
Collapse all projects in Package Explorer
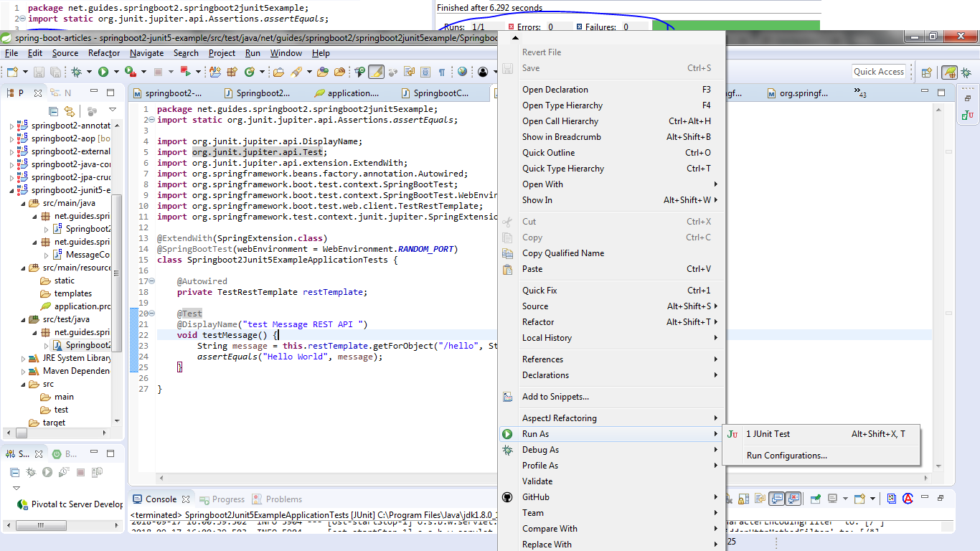click(x=53, y=111)
